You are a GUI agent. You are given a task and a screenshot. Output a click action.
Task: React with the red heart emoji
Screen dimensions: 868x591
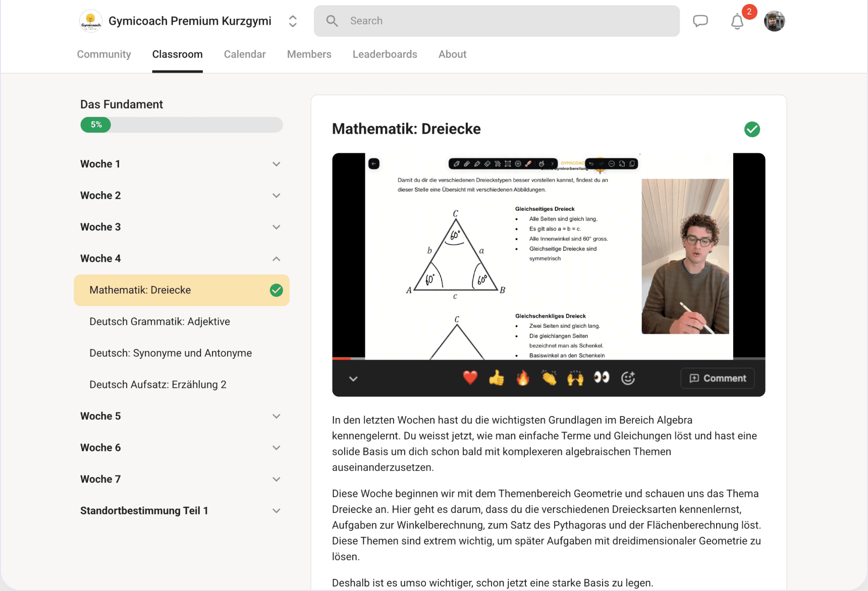pos(470,378)
